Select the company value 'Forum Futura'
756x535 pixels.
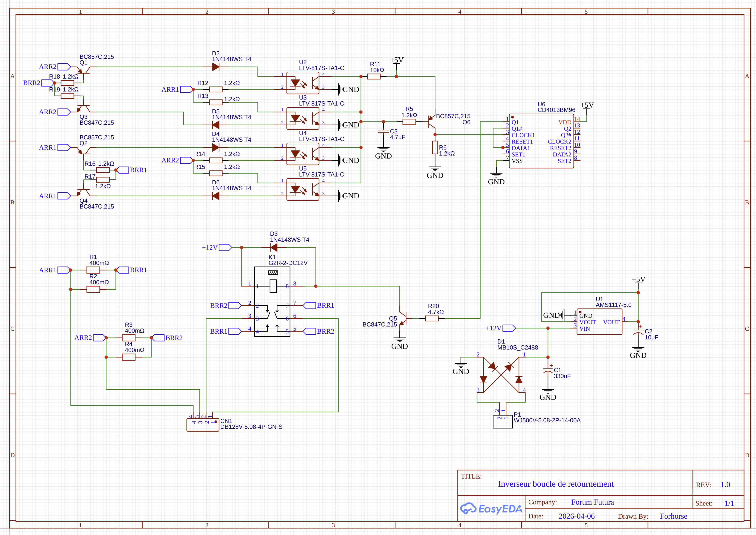(593, 502)
